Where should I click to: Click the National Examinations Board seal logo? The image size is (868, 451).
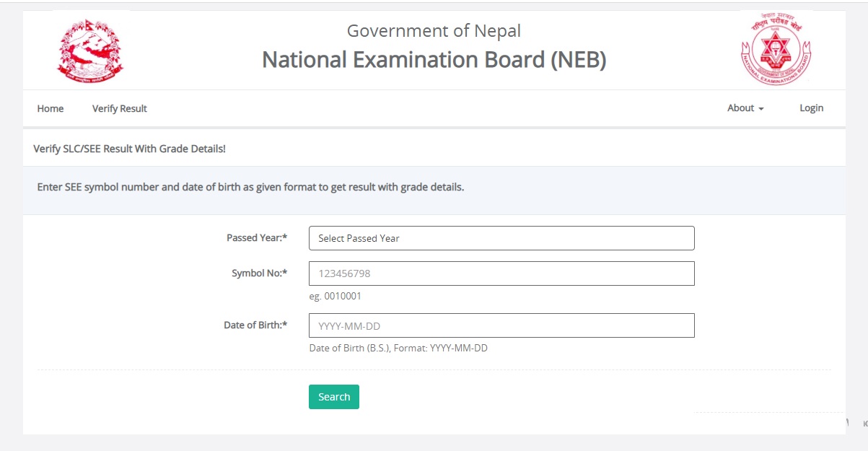click(776, 50)
